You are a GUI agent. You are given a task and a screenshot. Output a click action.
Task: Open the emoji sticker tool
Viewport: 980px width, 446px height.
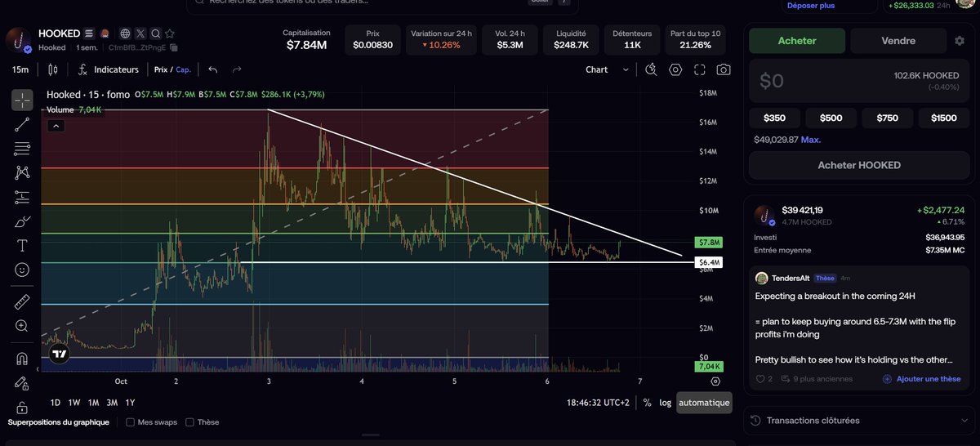tap(22, 270)
